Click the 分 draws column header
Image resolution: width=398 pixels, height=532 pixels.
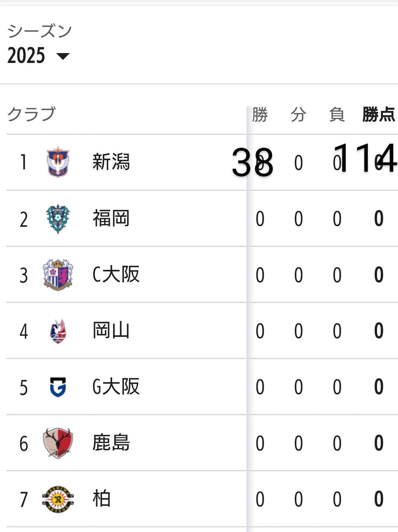click(x=298, y=114)
